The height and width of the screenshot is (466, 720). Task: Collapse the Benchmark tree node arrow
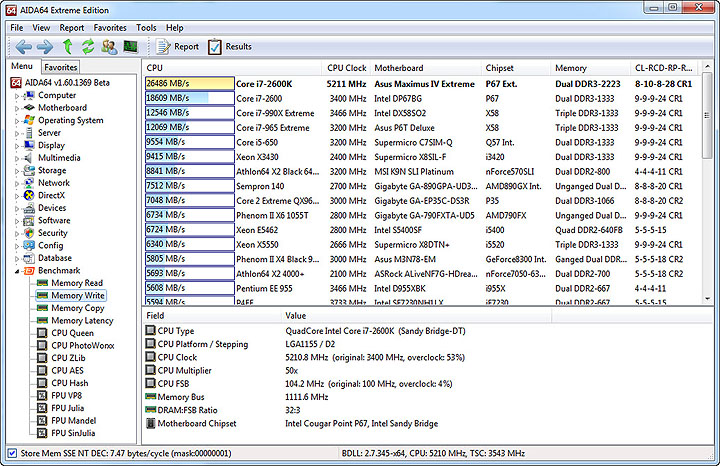click(17, 271)
